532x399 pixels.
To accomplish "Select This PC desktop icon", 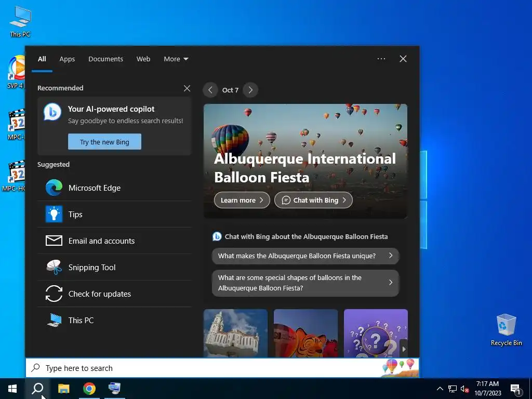I will point(20,22).
